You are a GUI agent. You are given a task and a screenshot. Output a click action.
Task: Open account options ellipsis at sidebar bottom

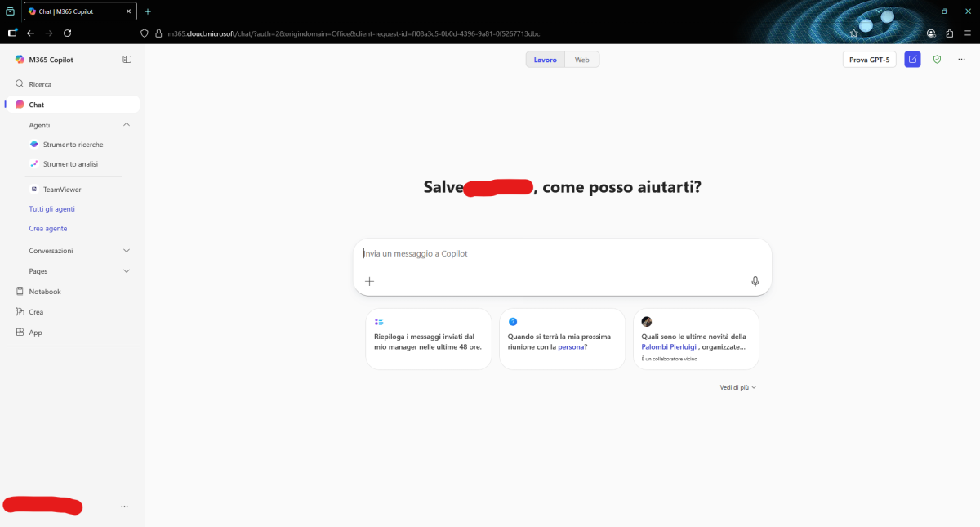point(124,507)
